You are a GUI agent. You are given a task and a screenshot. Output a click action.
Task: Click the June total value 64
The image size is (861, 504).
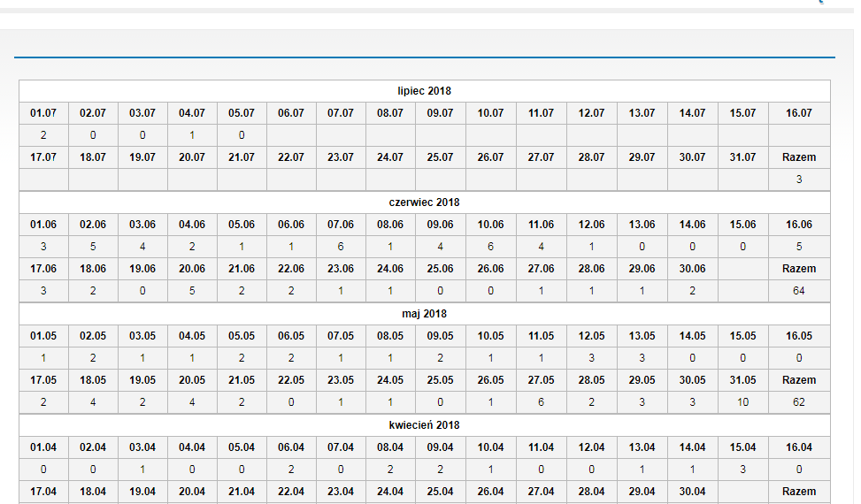click(798, 291)
